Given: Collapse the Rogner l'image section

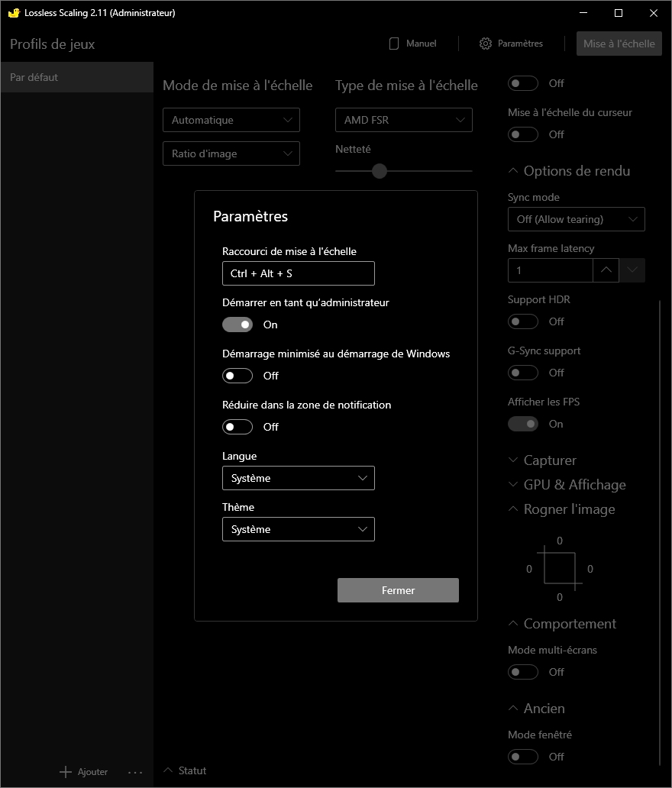Looking at the screenshot, I should point(561,509).
